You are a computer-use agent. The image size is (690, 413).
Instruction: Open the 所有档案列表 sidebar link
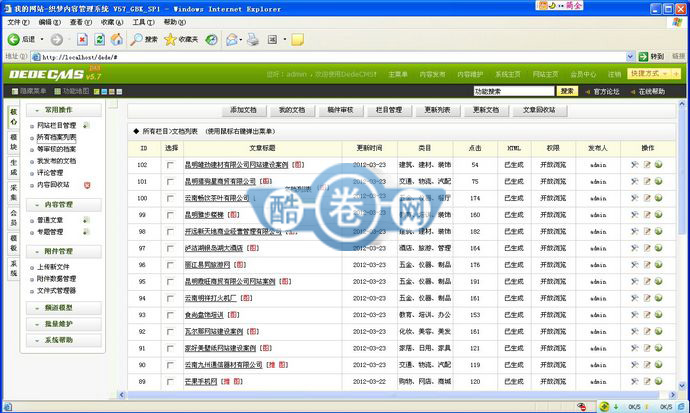56,137
